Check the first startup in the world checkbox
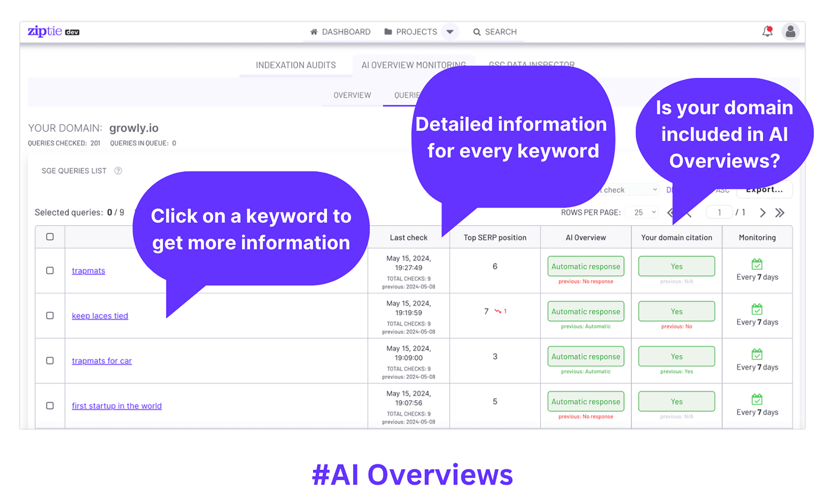This screenshot has height=504, width=825. tap(50, 406)
